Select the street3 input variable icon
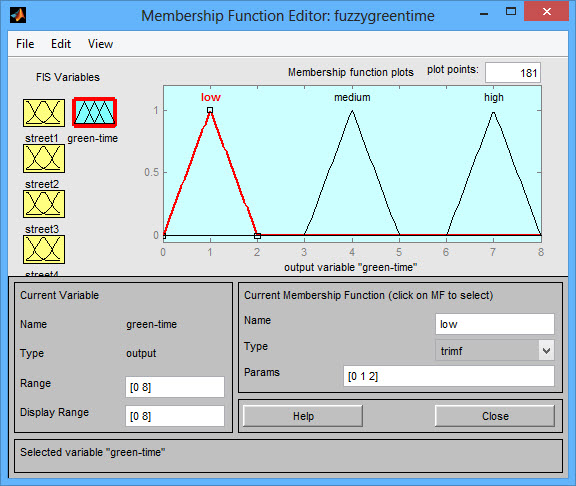Image resolution: width=576 pixels, height=486 pixels. (x=44, y=204)
